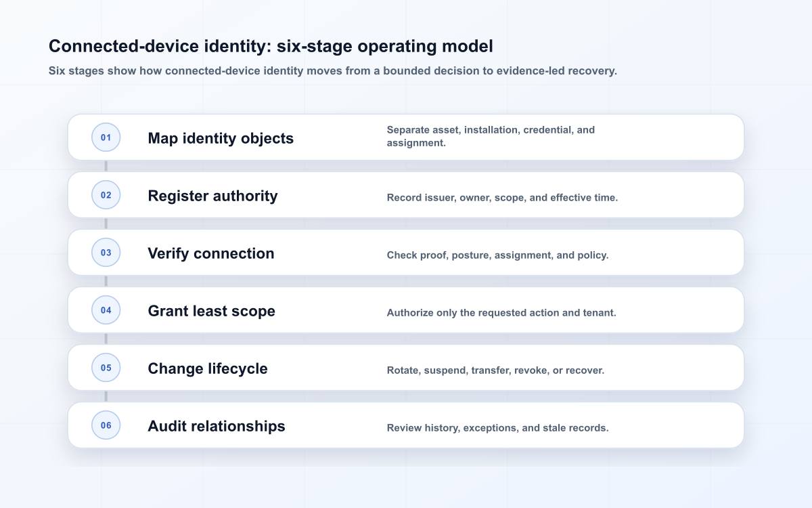Image resolution: width=812 pixels, height=508 pixels.
Task: Click the text about separating asset and installation
Action: click(x=491, y=136)
